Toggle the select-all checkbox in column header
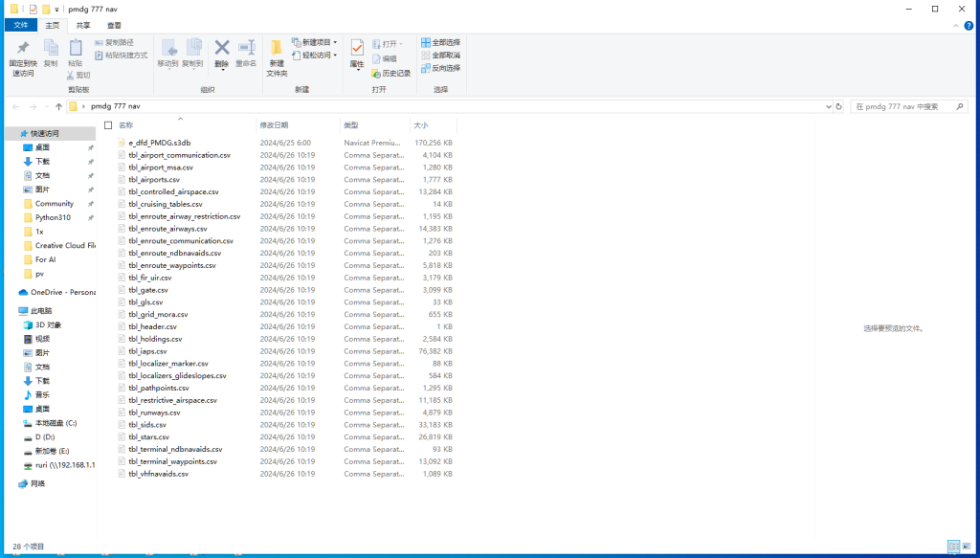This screenshot has height=558, width=980. click(x=108, y=125)
